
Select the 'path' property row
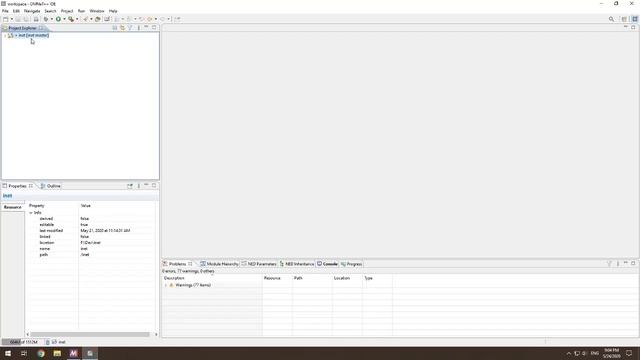click(91, 254)
